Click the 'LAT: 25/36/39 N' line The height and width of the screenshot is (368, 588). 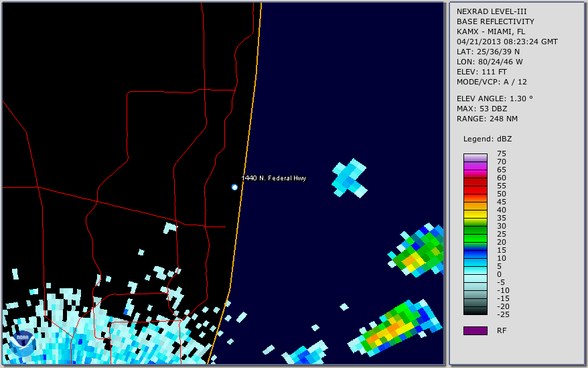click(x=488, y=52)
